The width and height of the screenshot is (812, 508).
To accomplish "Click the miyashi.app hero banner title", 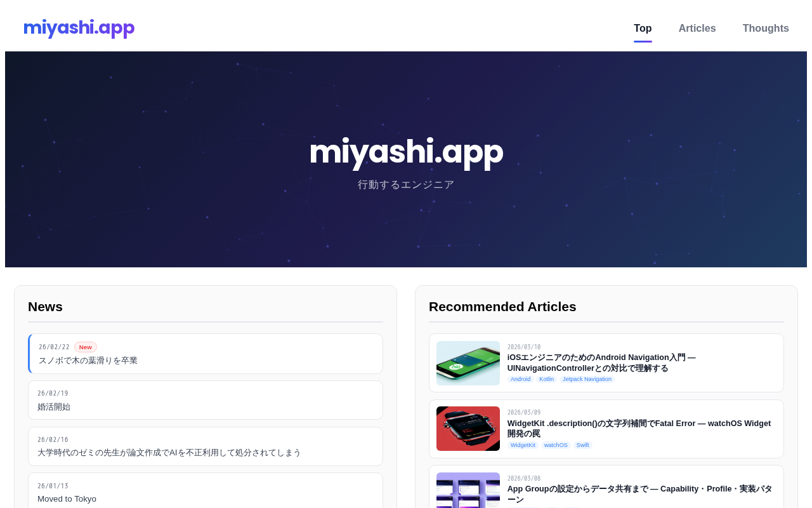I will [x=406, y=152].
